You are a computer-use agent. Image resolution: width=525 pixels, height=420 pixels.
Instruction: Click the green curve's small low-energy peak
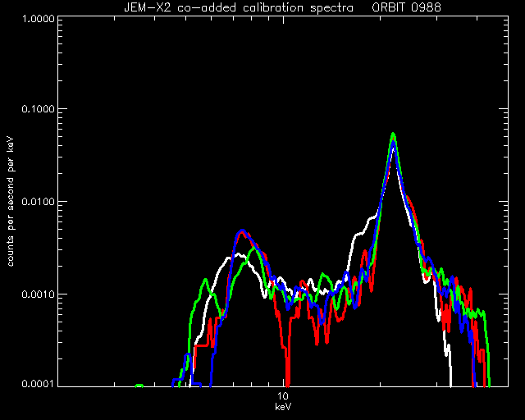205,280
